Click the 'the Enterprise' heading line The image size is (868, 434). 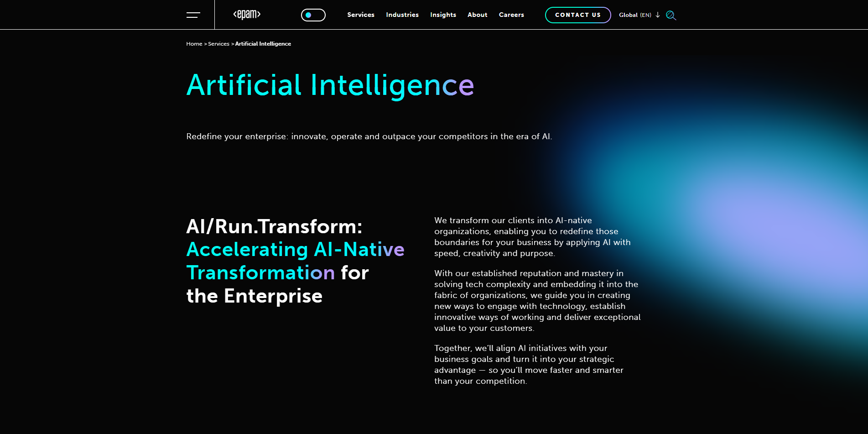point(254,296)
